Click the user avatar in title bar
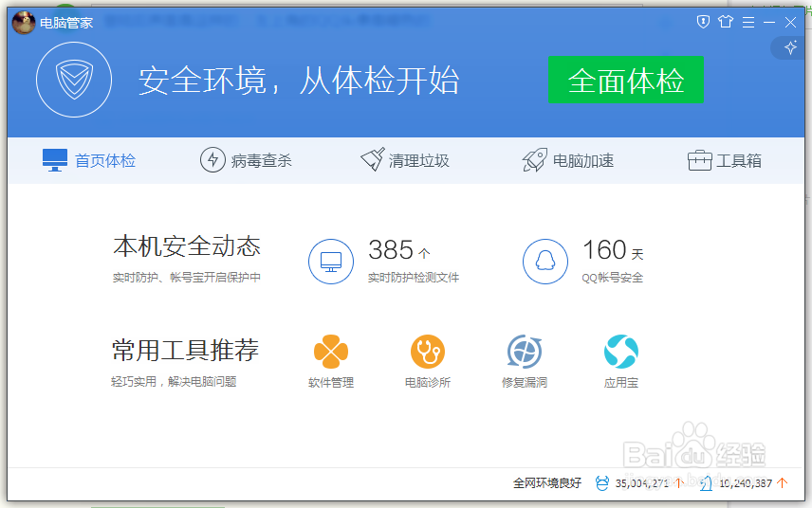The image size is (812, 508). tap(24, 23)
